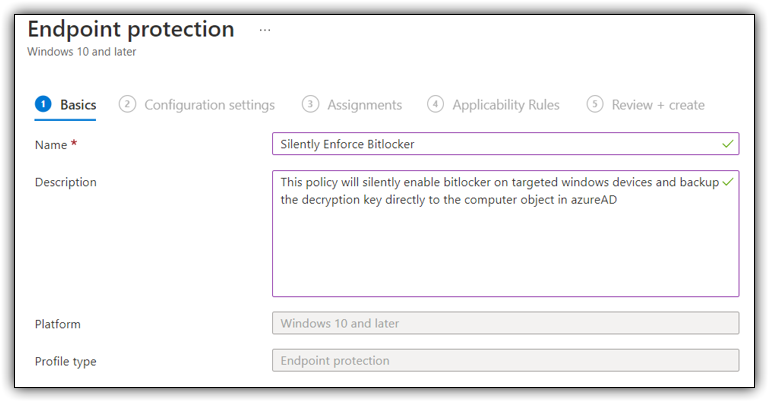This screenshot has width=769, height=402.
Task: Select the disabled Platform field
Action: point(506,323)
